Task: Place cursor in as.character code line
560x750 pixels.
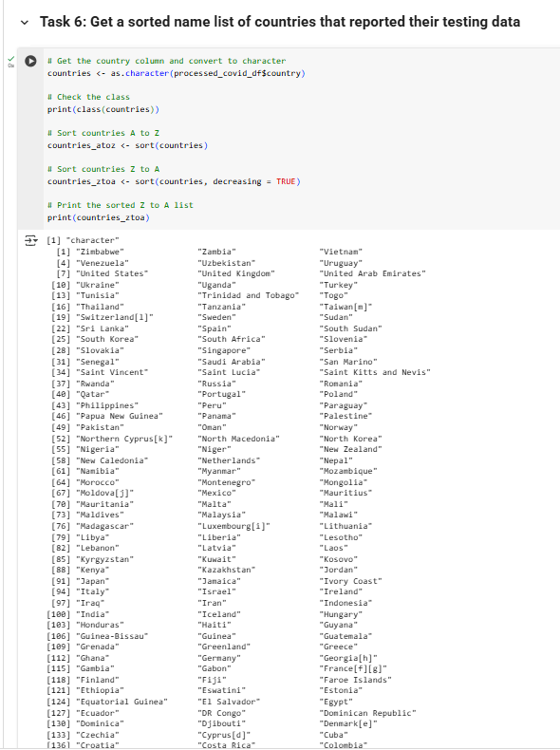Action: tap(176, 73)
